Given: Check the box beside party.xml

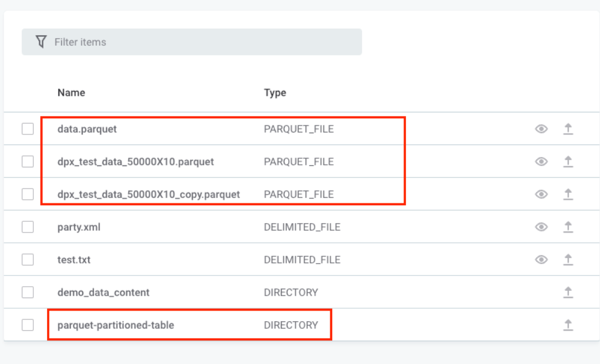Looking at the screenshot, I should pos(28,227).
